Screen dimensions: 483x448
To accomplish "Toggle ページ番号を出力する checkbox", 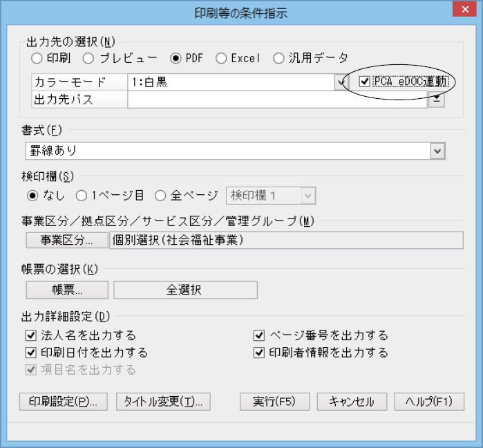I will tap(259, 336).
